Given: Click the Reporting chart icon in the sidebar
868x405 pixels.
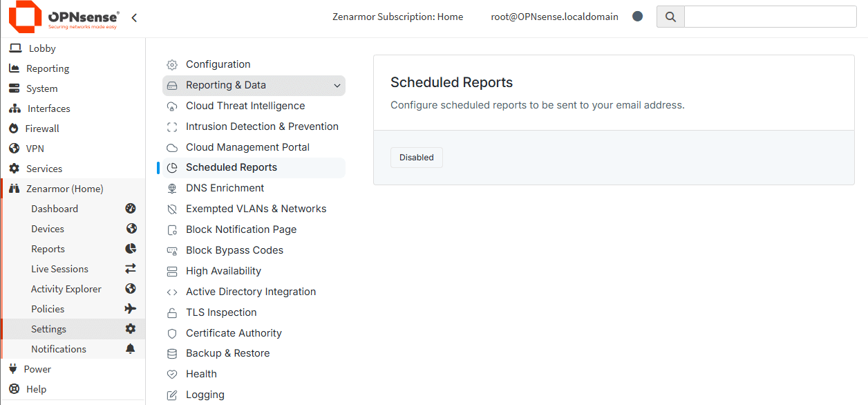Looking at the screenshot, I should click(x=14, y=68).
